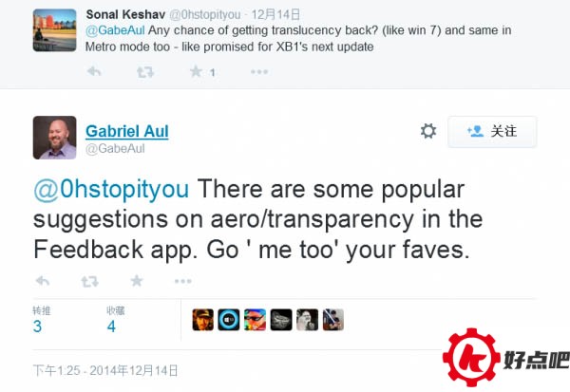Image resolution: width=570 pixels, height=392 pixels.
Task: Open the first favoriter avatar with hat
Action: (x=203, y=320)
